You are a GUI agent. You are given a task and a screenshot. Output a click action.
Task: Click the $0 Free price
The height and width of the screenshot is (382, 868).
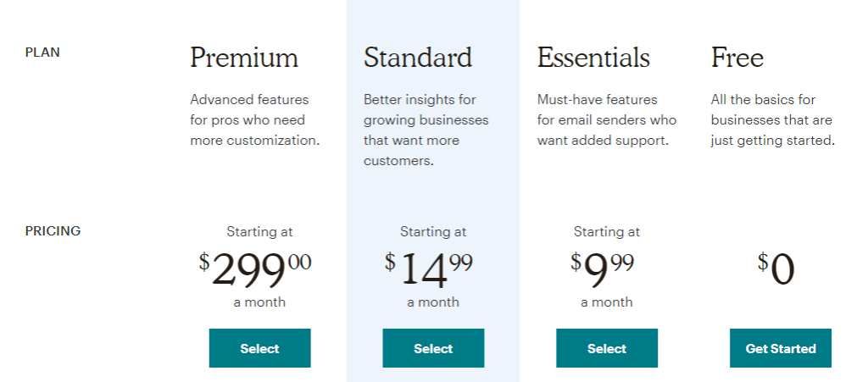point(776,269)
